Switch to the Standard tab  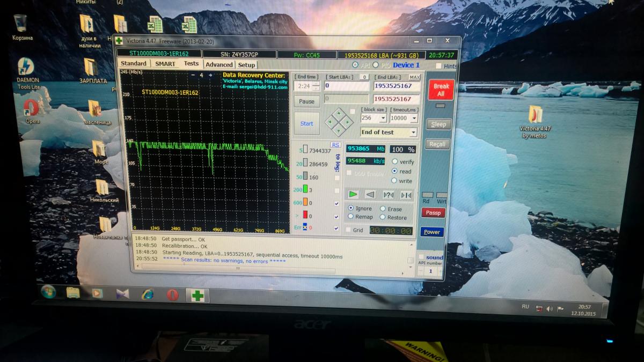(x=134, y=64)
